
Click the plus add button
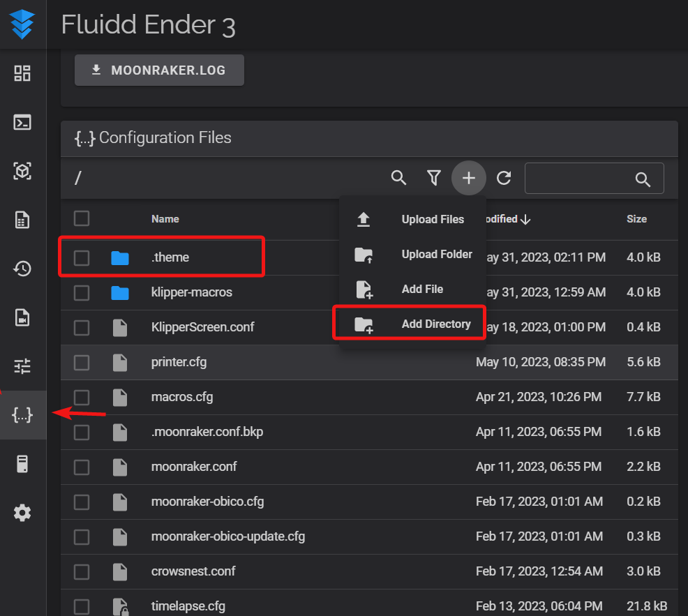[469, 178]
